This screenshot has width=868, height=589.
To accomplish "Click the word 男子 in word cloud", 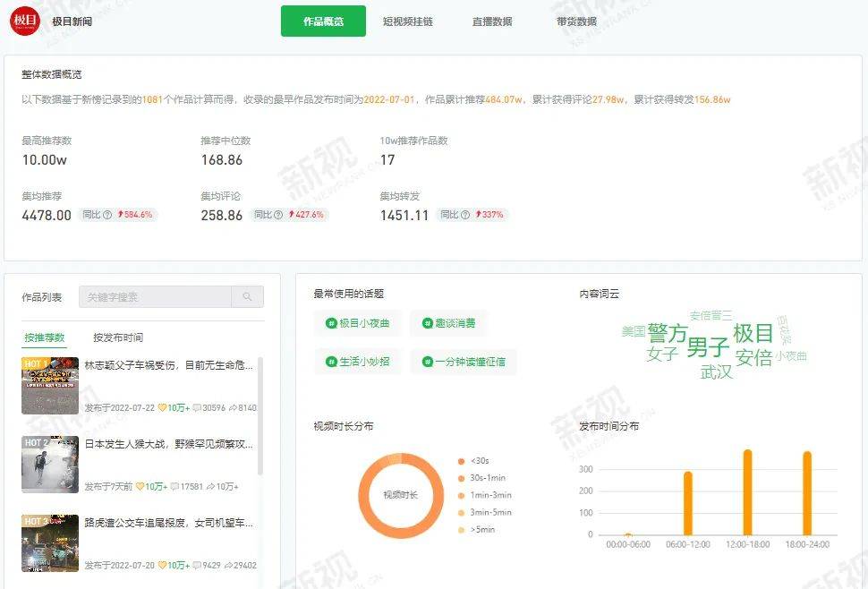I will [708, 347].
